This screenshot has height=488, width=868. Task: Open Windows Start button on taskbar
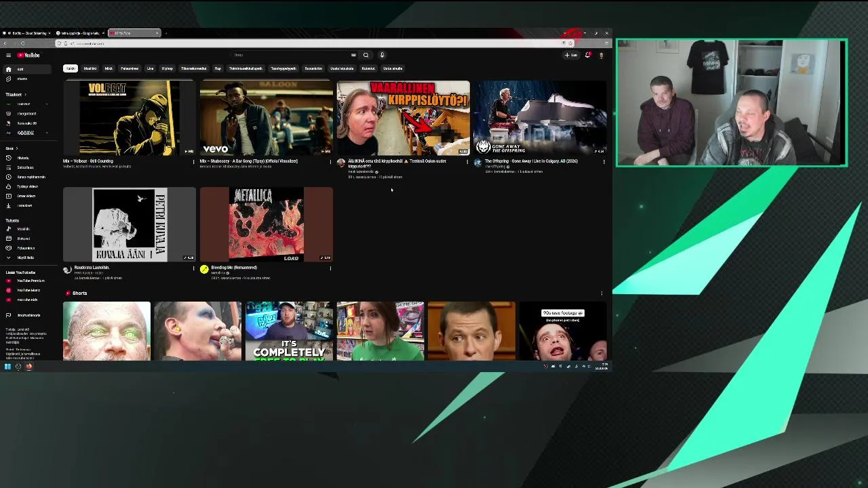pyautogui.click(x=7, y=367)
